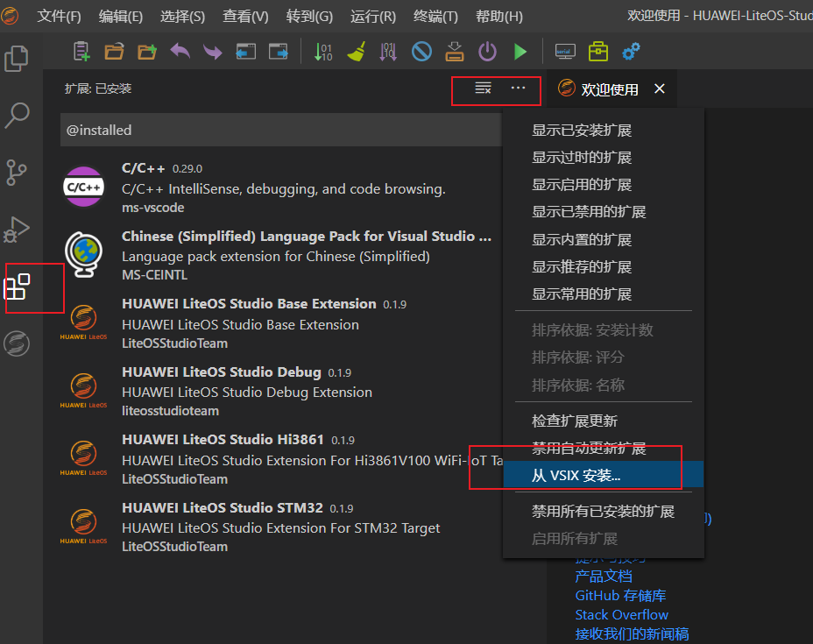
Task: Click the Redo arrow toolbar icon
Action: [213, 52]
